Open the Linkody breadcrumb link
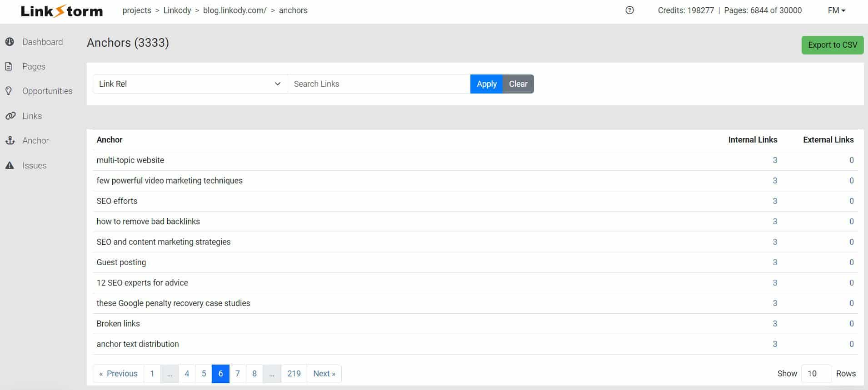868x390 pixels. (x=177, y=10)
